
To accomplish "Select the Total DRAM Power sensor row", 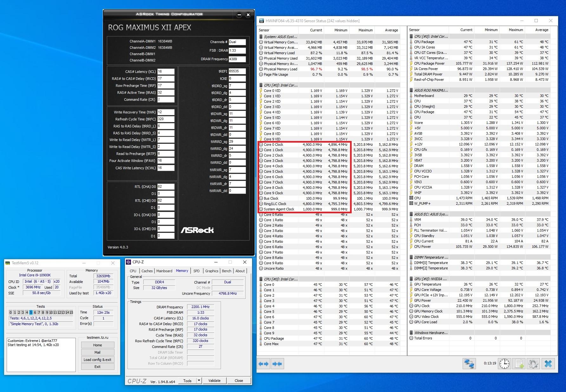I will pyautogui.click(x=479, y=74).
